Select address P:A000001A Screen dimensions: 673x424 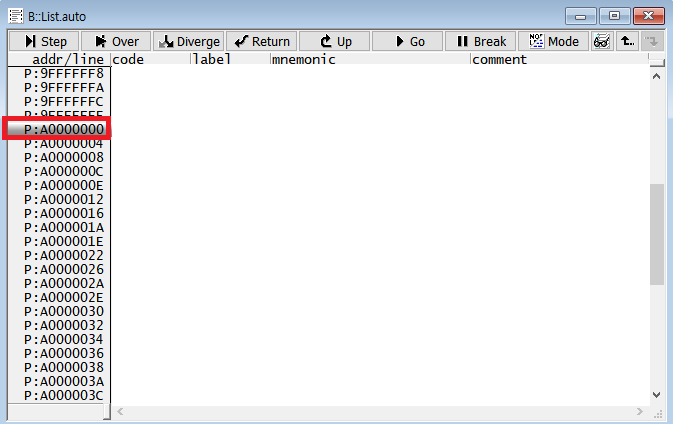coord(64,227)
